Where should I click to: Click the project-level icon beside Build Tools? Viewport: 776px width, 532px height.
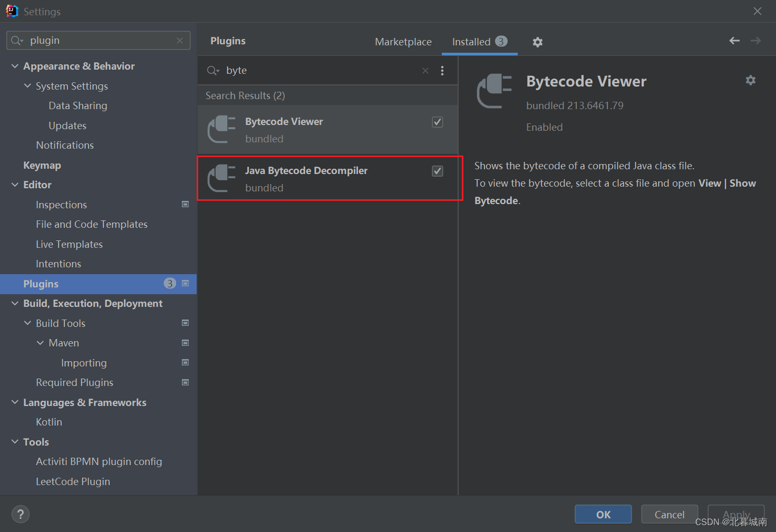pos(185,323)
